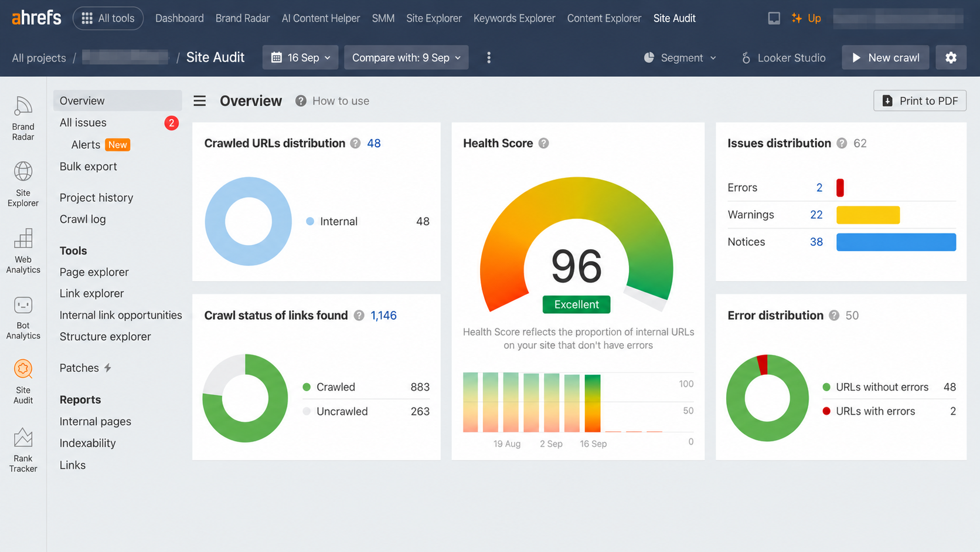Open Looker Studio link
The image size is (980, 552).
pyautogui.click(x=783, y=57)
